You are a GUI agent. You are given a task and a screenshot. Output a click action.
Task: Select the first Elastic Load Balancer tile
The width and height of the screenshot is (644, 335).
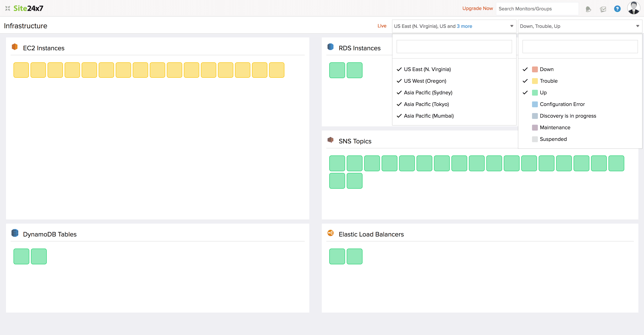click(337, 256)
